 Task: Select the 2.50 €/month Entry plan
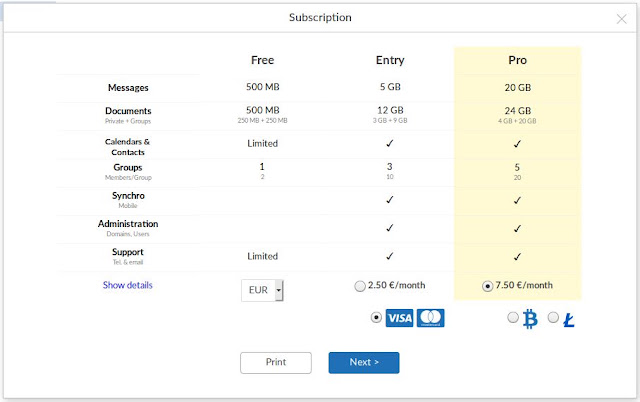(x=360, y=286)
